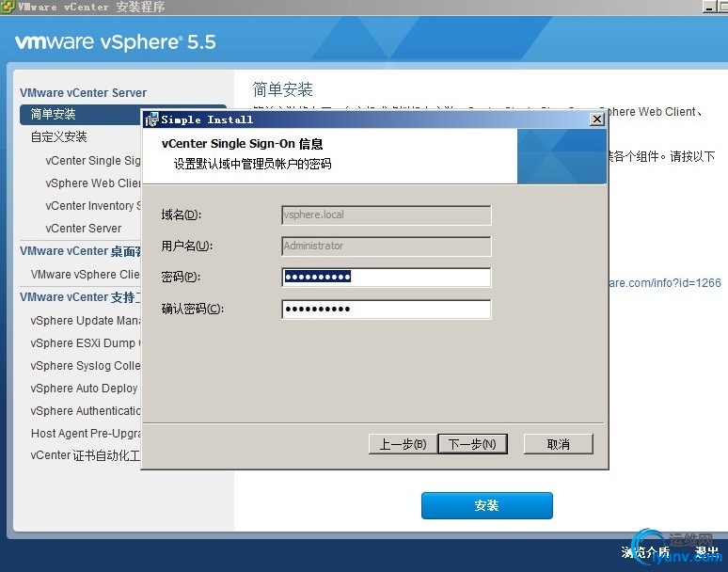Select vCenter Inventory Service sidebar item
This screenshot has height=572, width=728.
coord(93,206)
